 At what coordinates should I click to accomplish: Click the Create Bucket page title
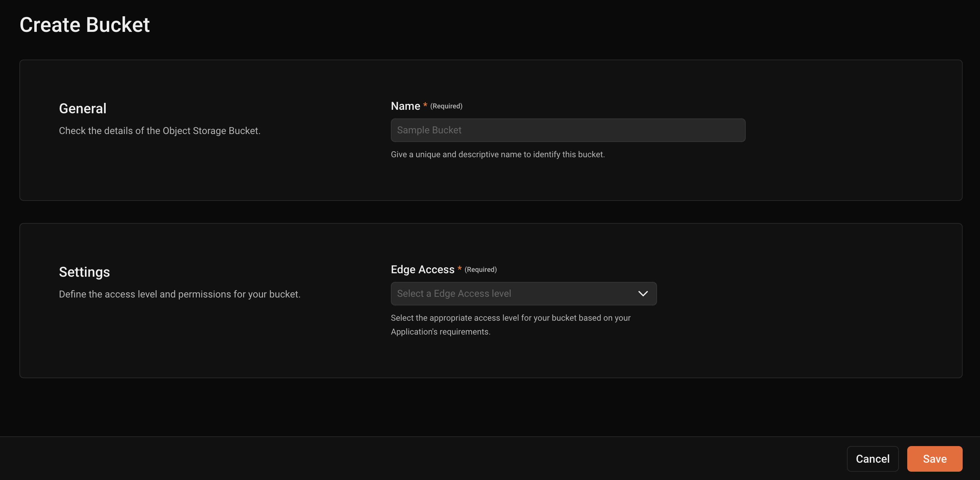(85, 25)
